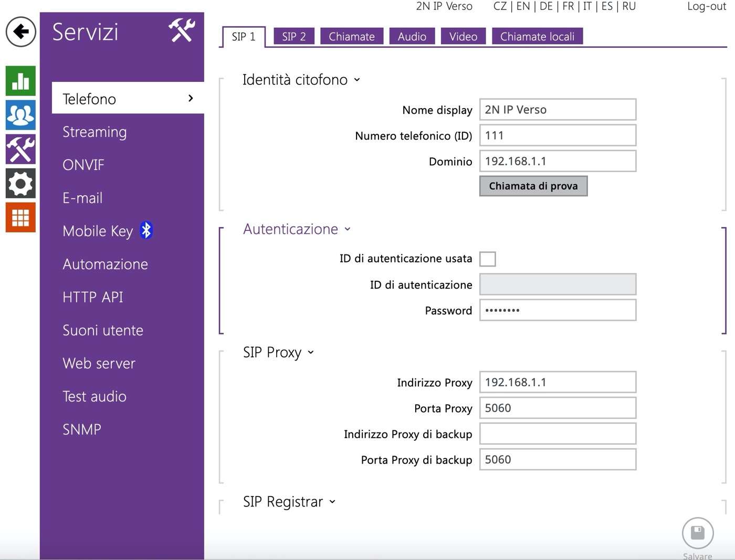Screen dimensions: 735x560
Task: Switch to the SIP 1 tab
Action: (244, 37)
